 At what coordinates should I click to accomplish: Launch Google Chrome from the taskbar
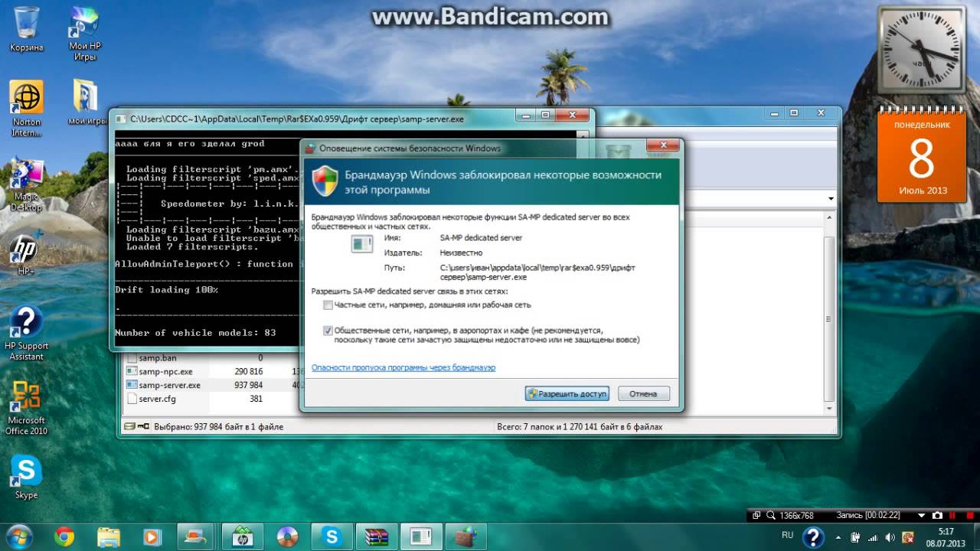click(x=64, y=536)
